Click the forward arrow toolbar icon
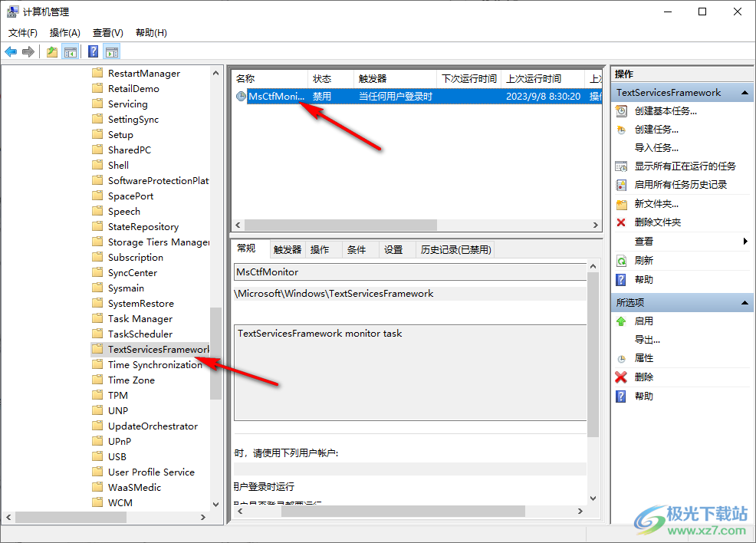The image size is (756, 543). pos(28,51)
